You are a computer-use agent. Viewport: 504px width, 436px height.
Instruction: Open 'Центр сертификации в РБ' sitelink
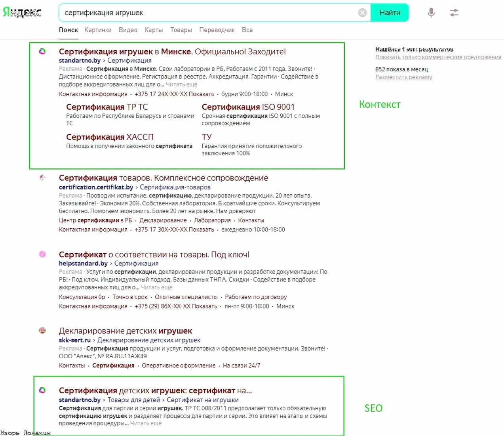[95, 220]
